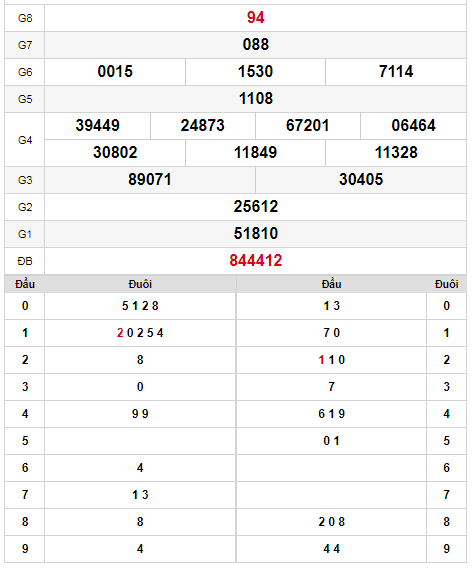Select the G4 number 24873
The height and width of the screenshot is (568, 472).
[x=202, y=126]
